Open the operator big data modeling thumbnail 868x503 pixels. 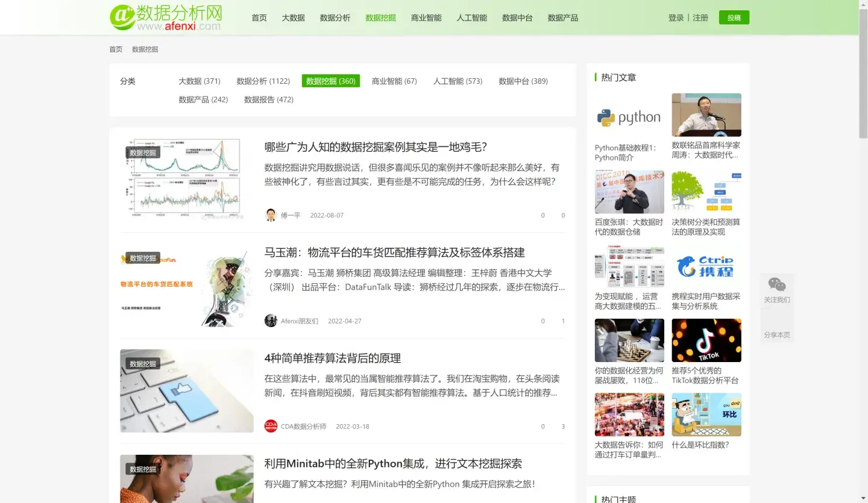[629, 266]
